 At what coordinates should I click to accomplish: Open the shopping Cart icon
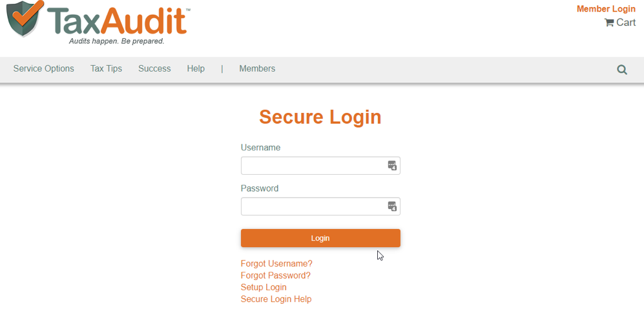(609, 23)
